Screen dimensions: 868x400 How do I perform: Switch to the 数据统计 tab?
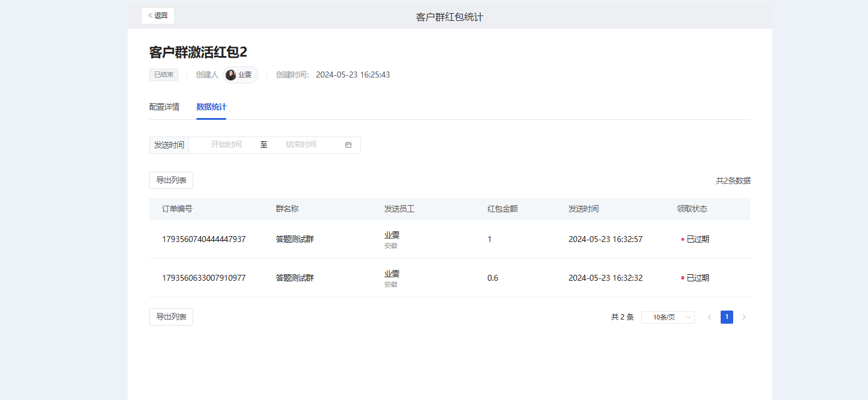(211, 107)
